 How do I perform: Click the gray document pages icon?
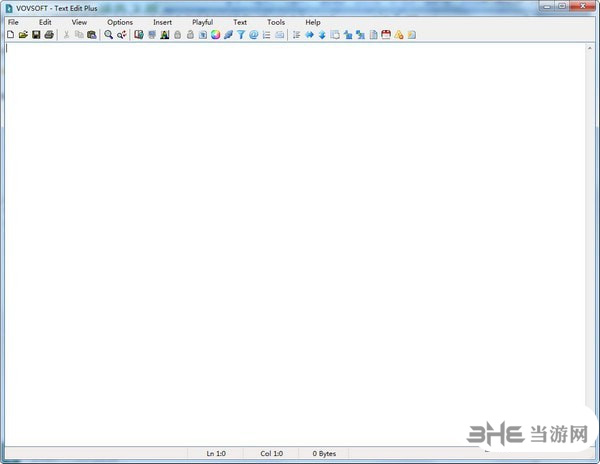tap(373, 35)
